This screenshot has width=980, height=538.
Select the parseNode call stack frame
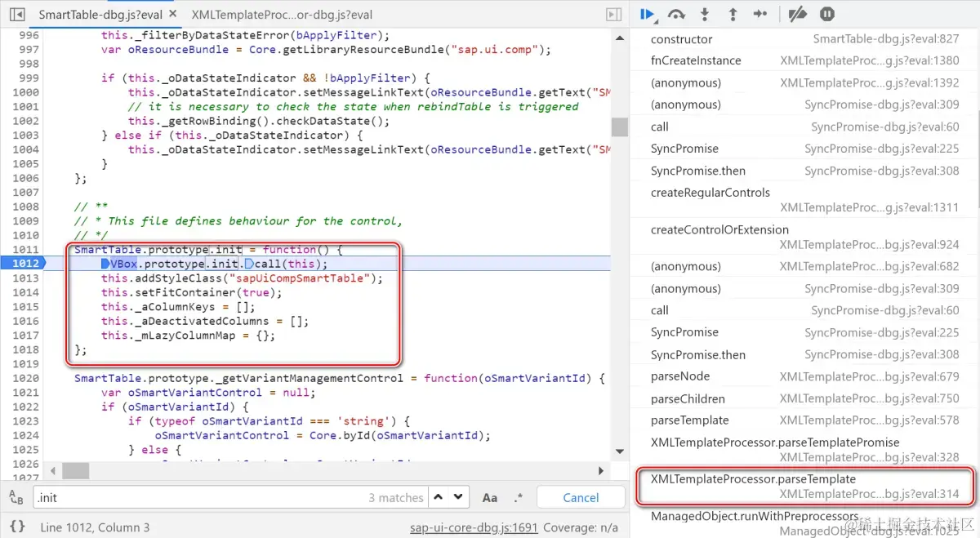coord(804,376)
